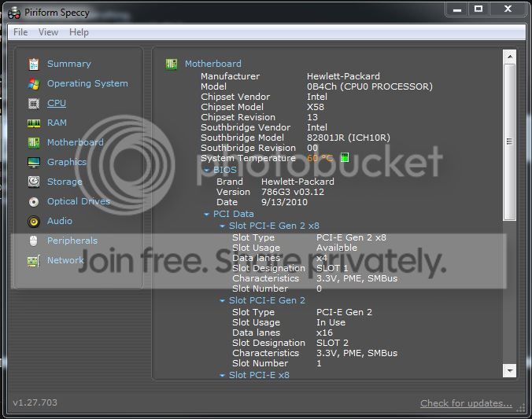The height and width of the screenshot is (419, 532).
Task: Click the Audio speaker icon
Action: click(x=34, y=222)
